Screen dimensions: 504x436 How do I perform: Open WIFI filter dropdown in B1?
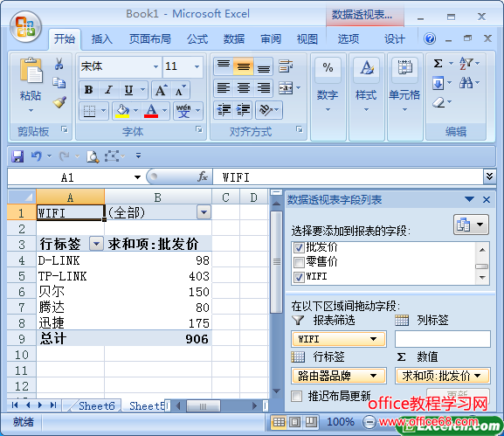tap(204, 212)
